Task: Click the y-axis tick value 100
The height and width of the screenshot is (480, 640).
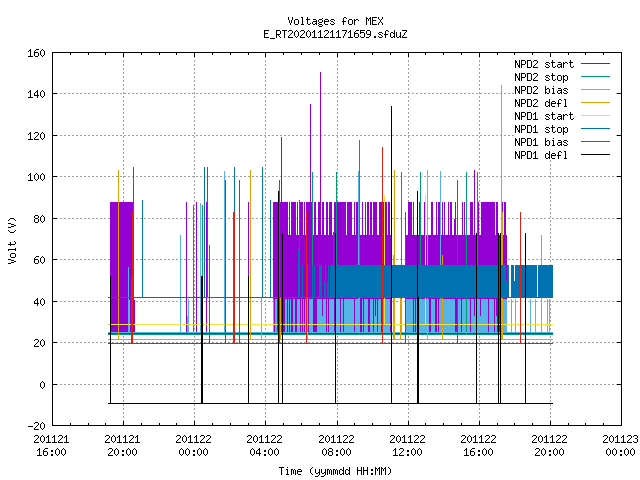Action: pos(36,177)
